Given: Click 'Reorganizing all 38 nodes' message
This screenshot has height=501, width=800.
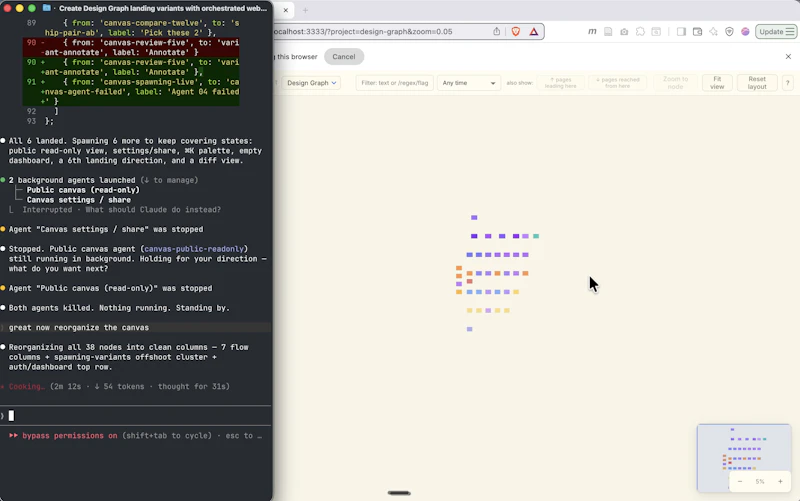Looking at the screenshot, I should coord(129,357).
